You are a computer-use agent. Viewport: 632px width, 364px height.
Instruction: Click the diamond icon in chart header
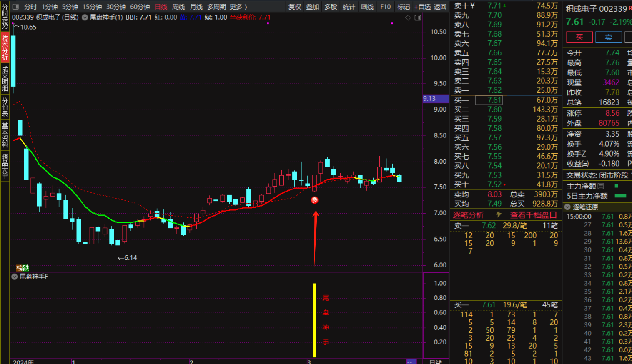coord(408,17)
